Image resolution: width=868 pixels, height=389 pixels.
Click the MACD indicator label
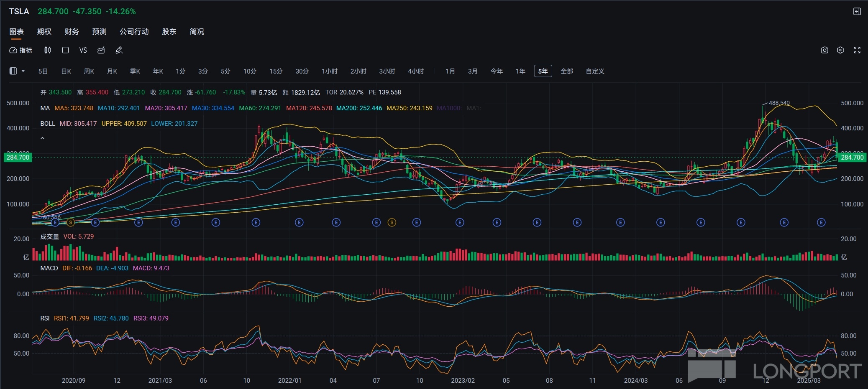coord(49,268)
